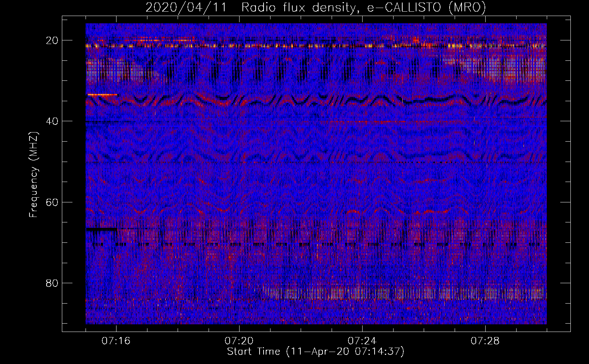Click the 40 MHz frequency tick label
The width and height of the screenshot is (589, 364).
click(52, 121)
